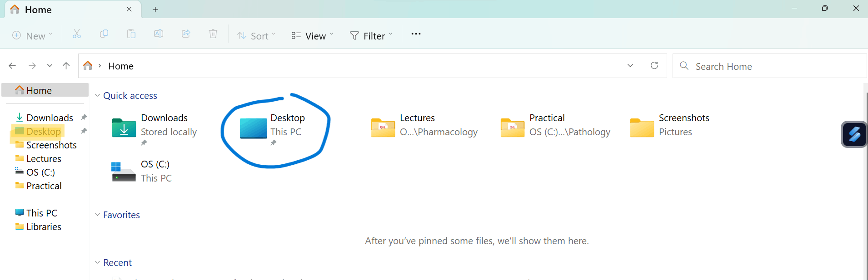Click the Share icon in the toolbar

pyautogui.click(x=186, y=34)
